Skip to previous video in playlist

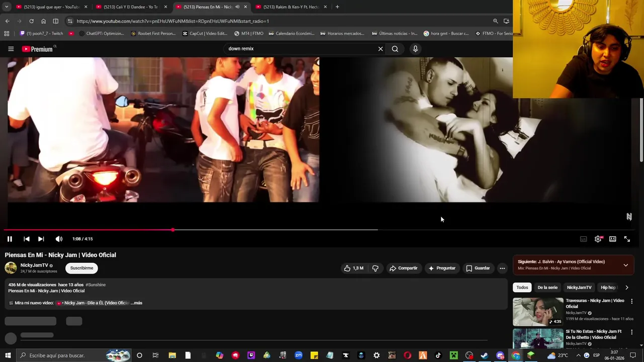coord(26,239)
